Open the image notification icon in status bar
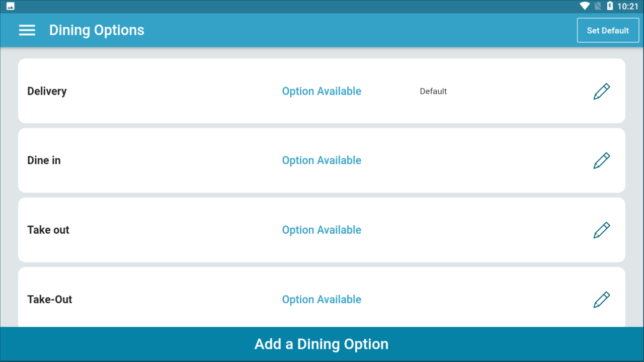This screenshot has height=362, width=644. click(10, 6)
